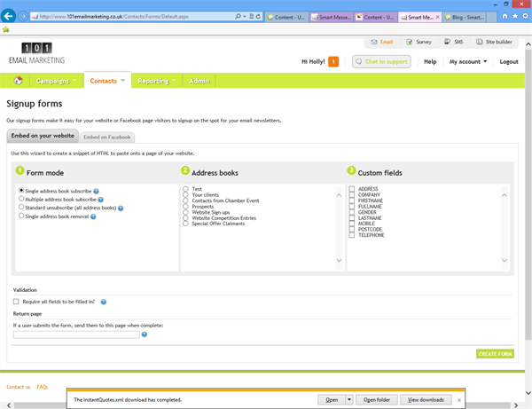Select Multiple address book subscribe mode
Image resolution: width=532 pixels, height=409 pixels.
tap(21, 199)
